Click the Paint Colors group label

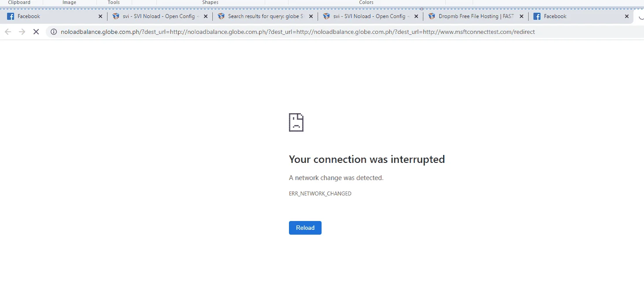coord(366,3)
